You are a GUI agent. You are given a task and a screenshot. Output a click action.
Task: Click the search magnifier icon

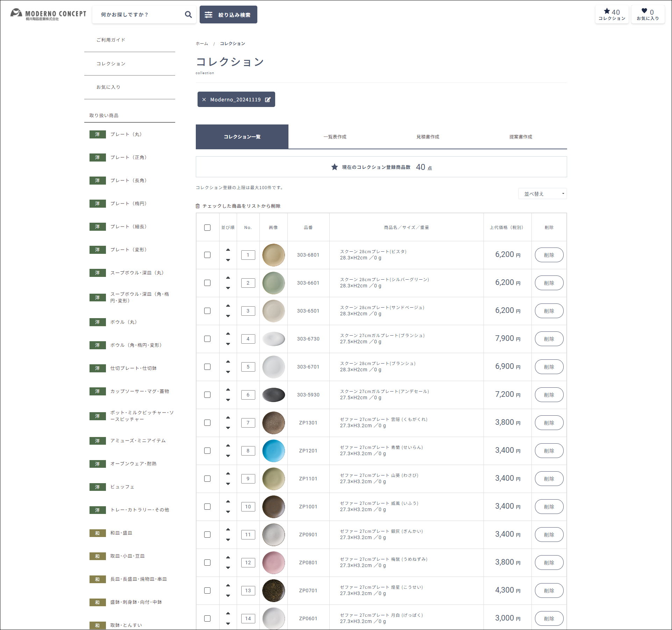point(188,15)
